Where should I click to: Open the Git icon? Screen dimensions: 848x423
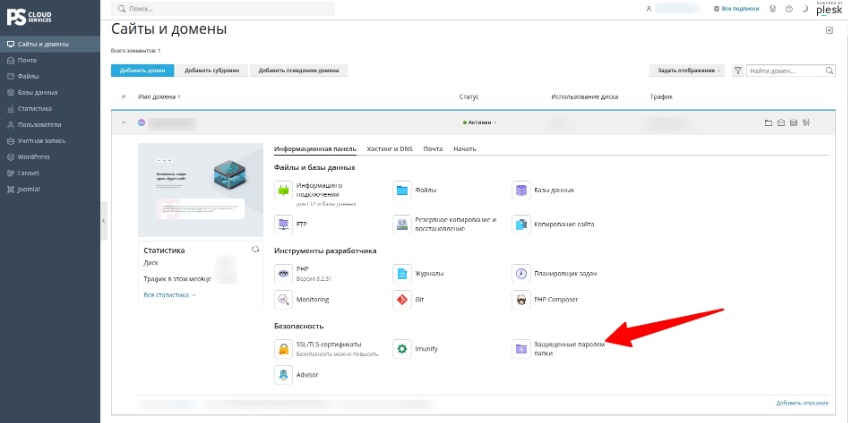402,299
